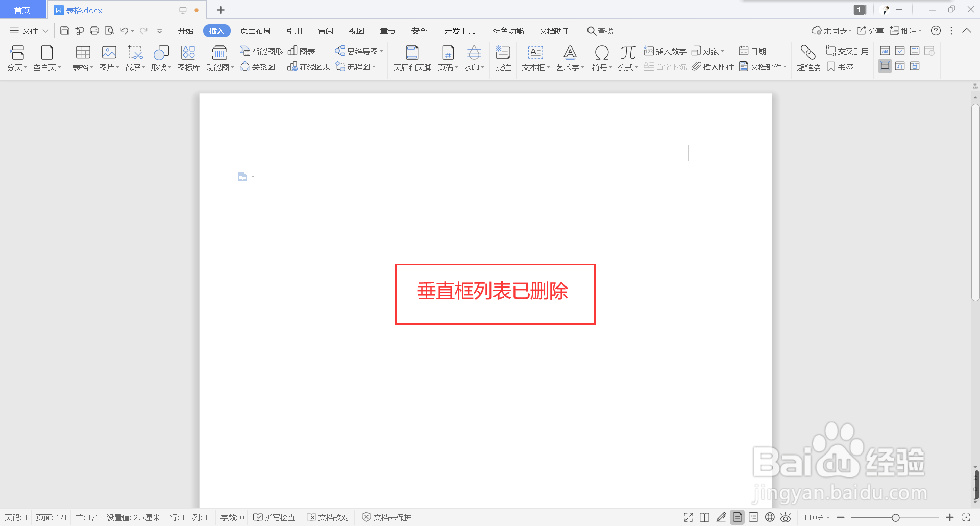The width and height of the screenshot is (980, 526).
Task: Click the Undo arrow icon
Action: coord(124,31)
